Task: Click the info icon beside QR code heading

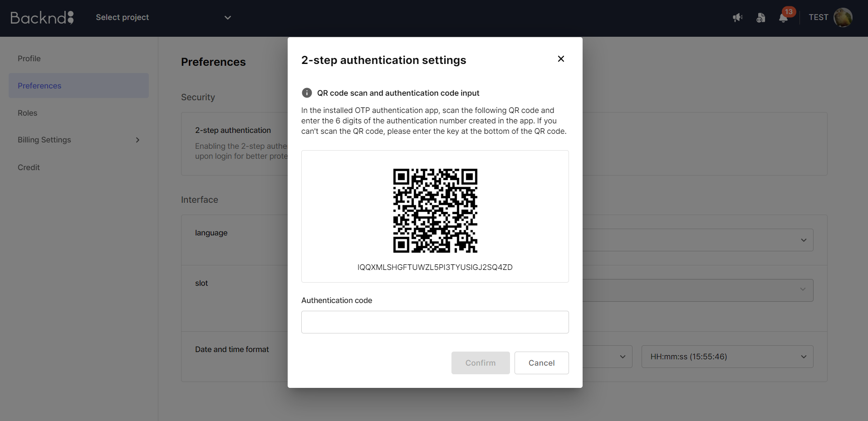Action: (x=307, y=93)
